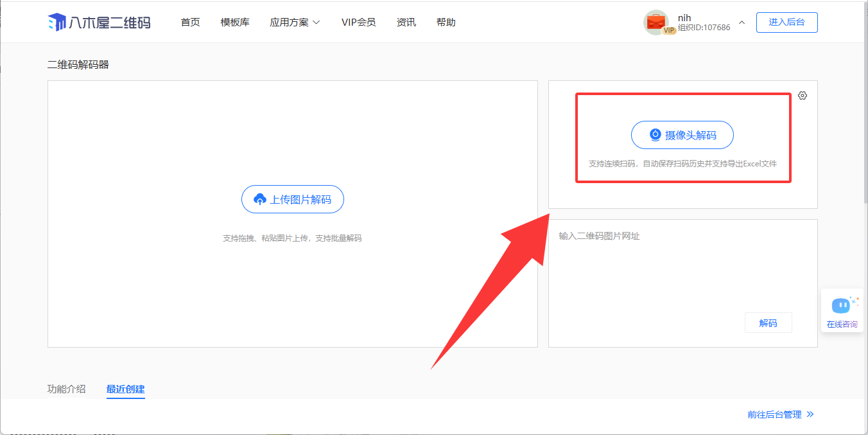This screenshot has height=435, width=868.
Task: Expand the 应用方案 dropdown menu
Action: coord(295,22)
